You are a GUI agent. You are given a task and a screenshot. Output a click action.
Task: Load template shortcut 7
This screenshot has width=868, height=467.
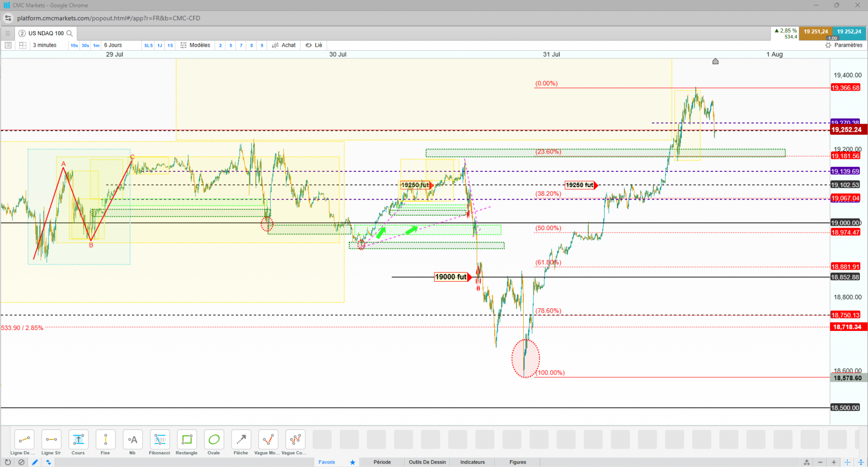click(x=241, y=45)
